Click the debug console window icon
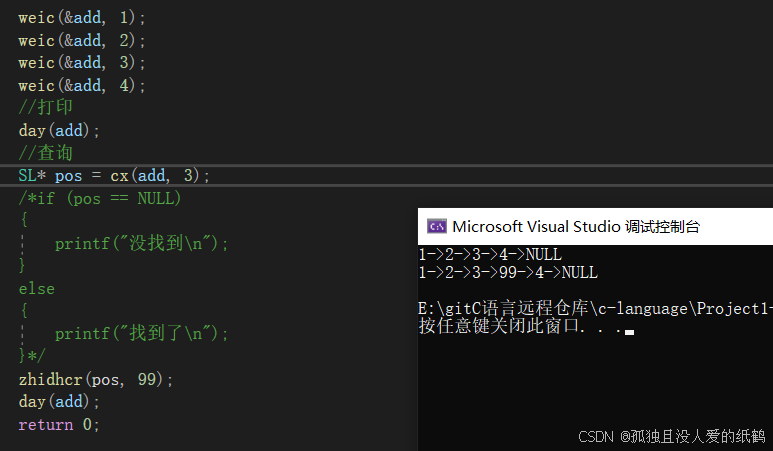 [x=437, y=226]
